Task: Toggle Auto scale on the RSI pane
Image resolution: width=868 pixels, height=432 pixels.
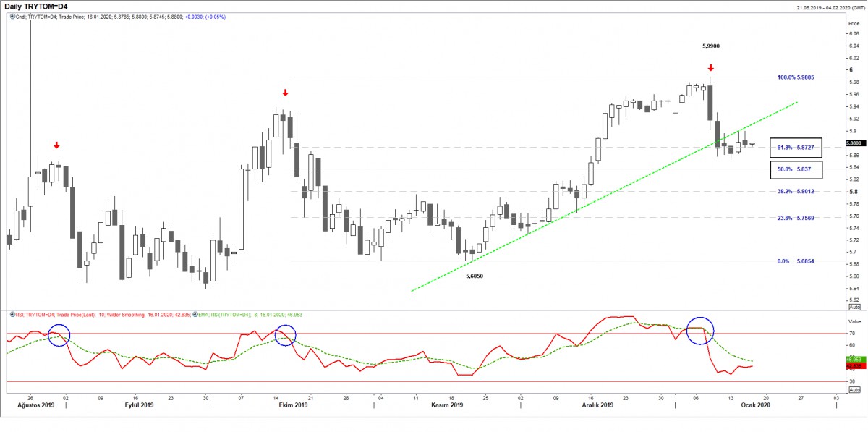Action: 854,389
